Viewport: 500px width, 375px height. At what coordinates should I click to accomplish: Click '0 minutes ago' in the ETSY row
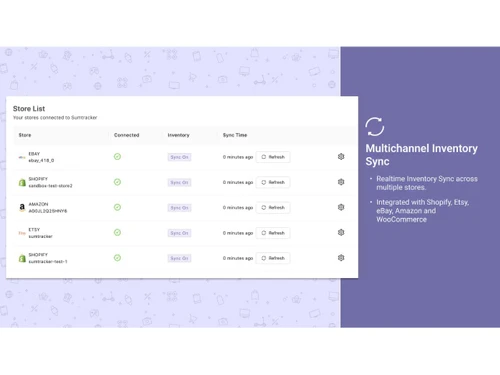click(x=238, y=233)
